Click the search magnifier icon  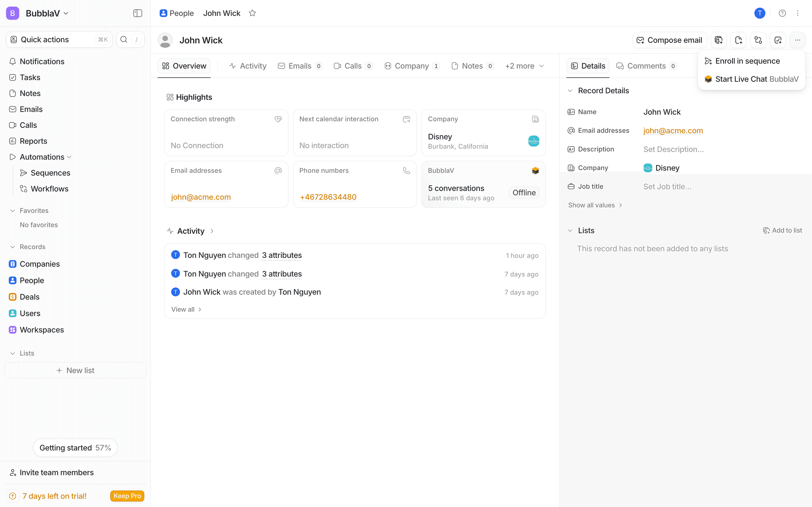click(x=124, y=40)
